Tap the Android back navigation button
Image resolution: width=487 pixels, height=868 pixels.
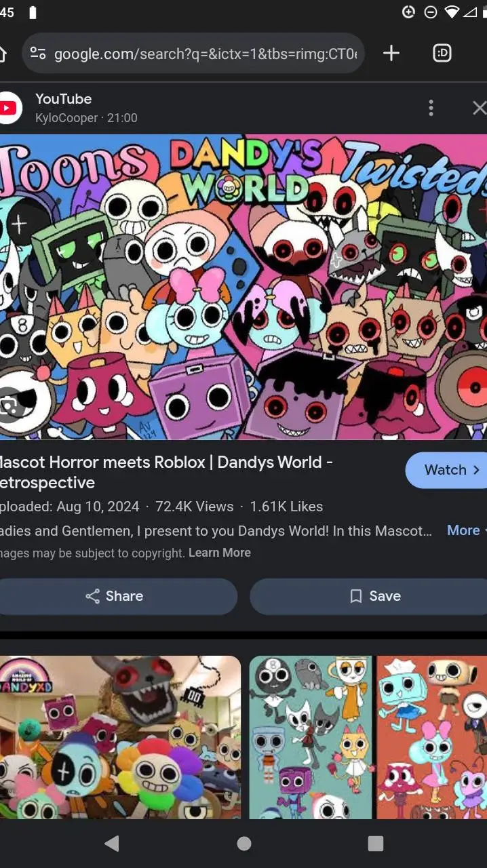point(112,843)
